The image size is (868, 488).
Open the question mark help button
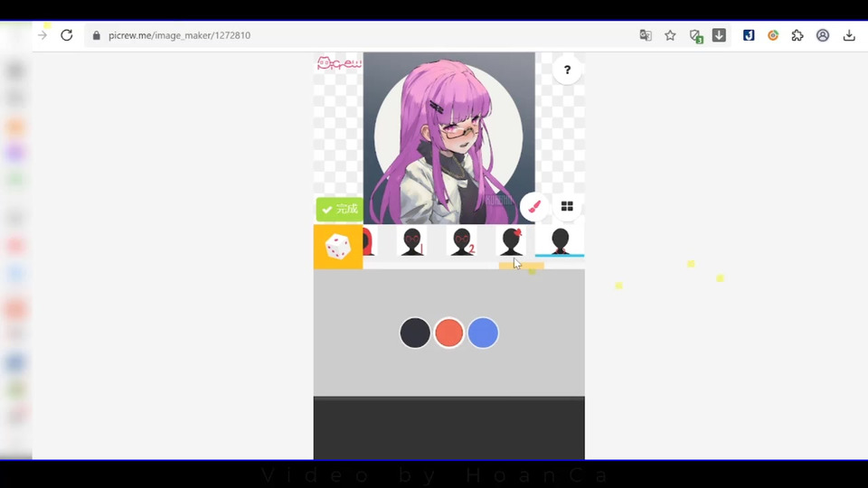point(567,70)
